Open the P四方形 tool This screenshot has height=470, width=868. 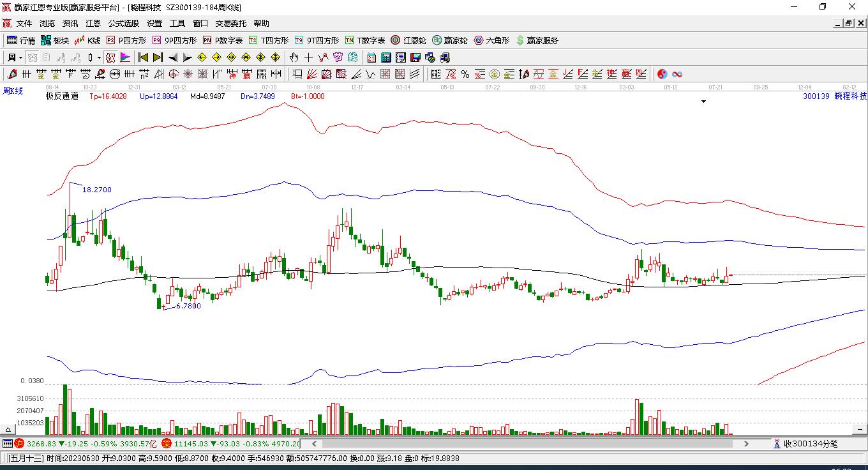(126, 40)
